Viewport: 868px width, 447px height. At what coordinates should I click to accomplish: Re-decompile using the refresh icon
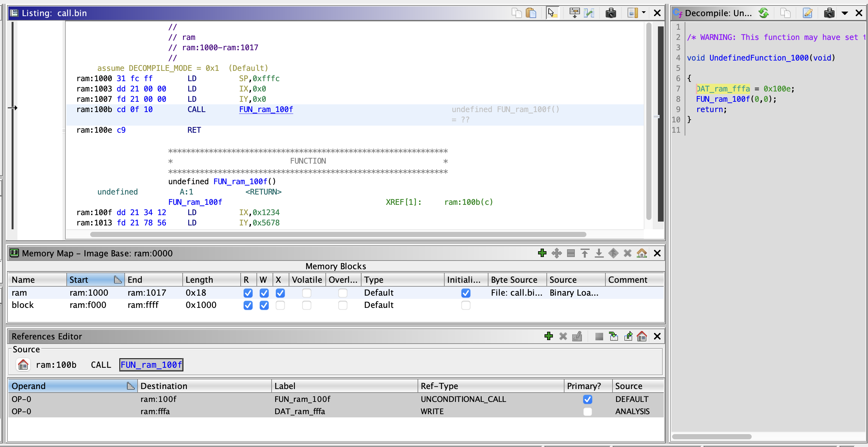[x=764, y=13]
